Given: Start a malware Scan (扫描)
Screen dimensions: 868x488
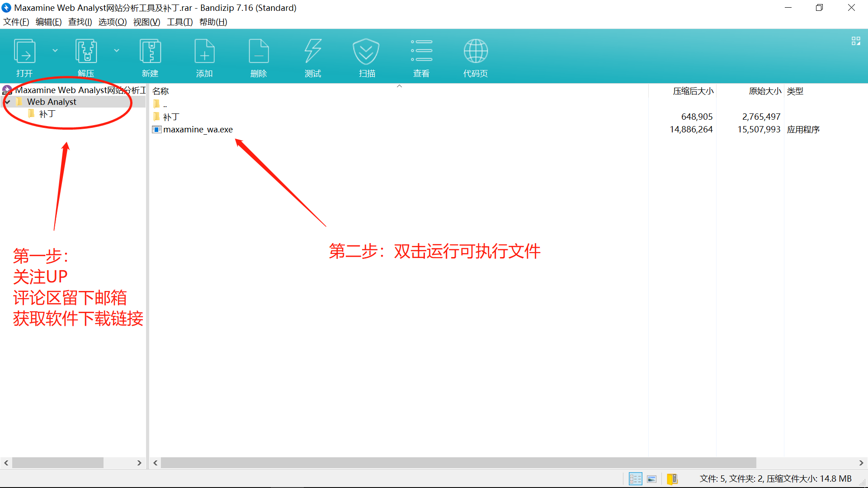Looking at the screenshot, I should [367, 56].
